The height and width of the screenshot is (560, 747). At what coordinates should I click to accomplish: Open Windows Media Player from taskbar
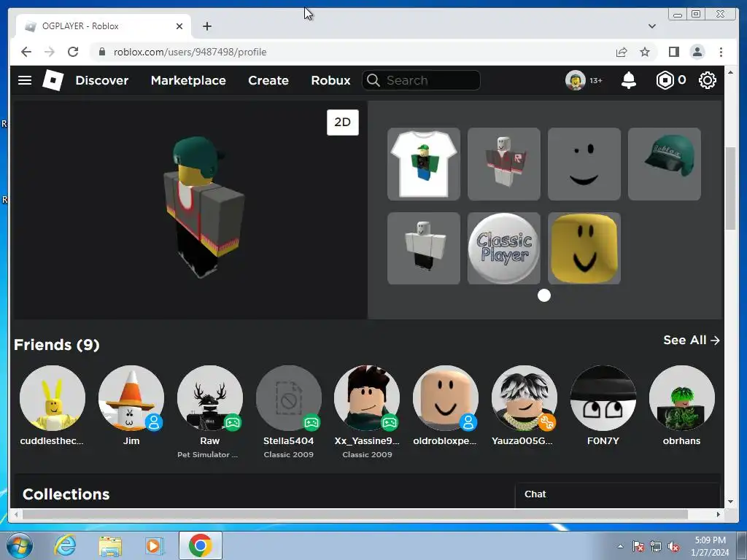click(x=154, y=545)
